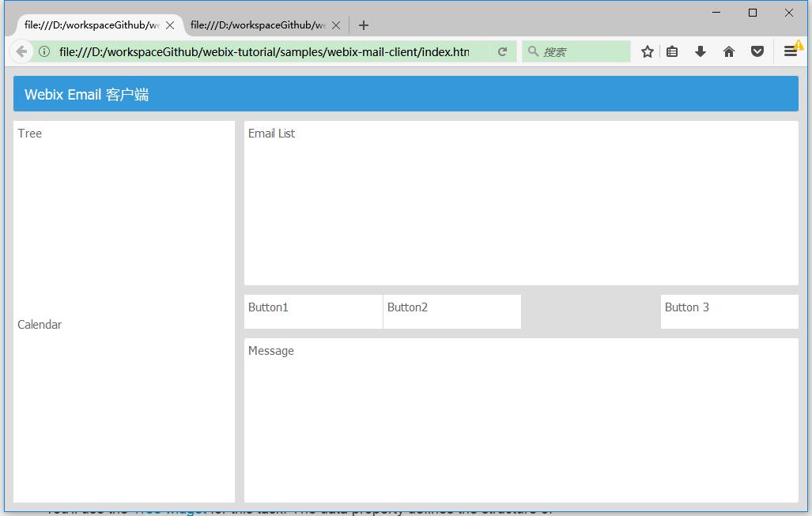The width and height of the screenshot is (812, 516).
Task: Select the first file:///D:/workspaceGithub tab
Action: [x=92, y=25]
